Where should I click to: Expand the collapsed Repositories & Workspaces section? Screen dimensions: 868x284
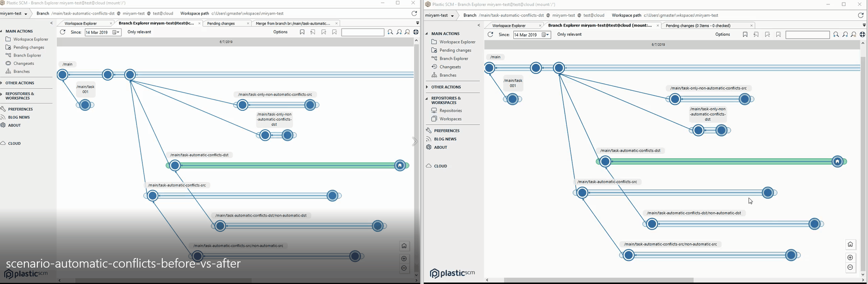(x=20, y=96)
